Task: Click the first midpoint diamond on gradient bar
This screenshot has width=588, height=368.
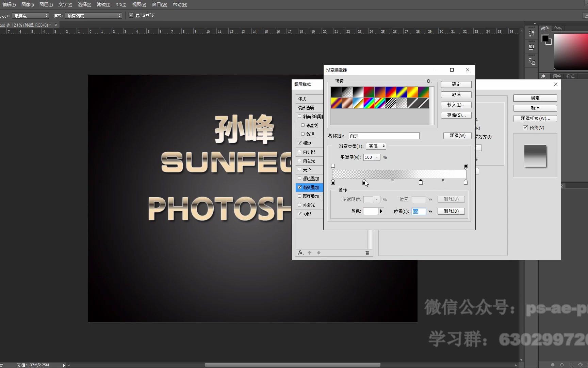Action: pos(392,180)
